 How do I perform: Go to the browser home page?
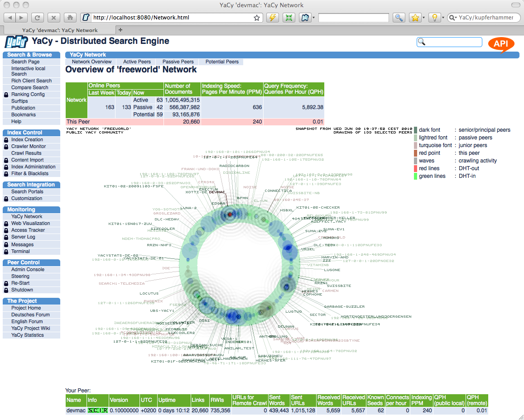pyautogui.click(x=69, y=18)
